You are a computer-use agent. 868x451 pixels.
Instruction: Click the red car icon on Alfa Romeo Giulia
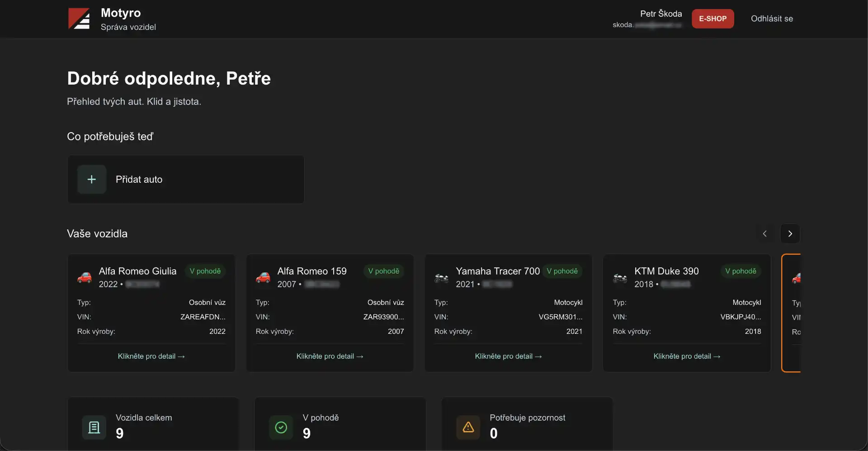point(85,277)
